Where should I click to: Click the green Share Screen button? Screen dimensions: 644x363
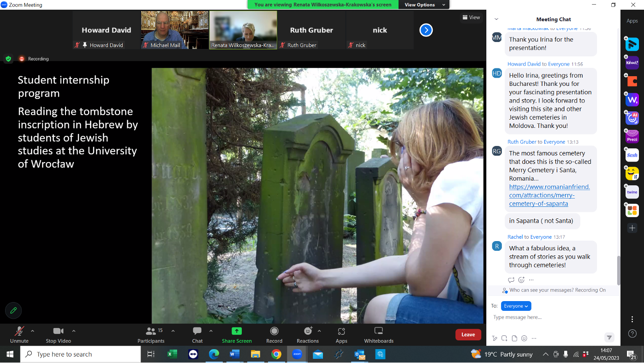pyautogui.click(x=237, y=335)
